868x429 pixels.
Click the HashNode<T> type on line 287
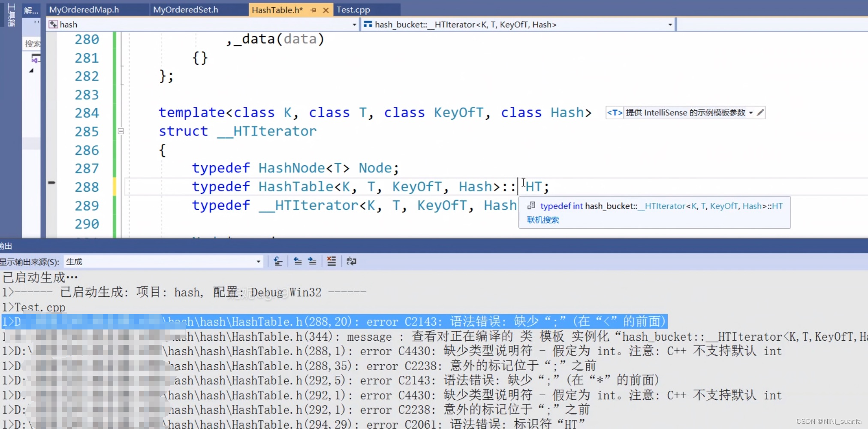304,168
